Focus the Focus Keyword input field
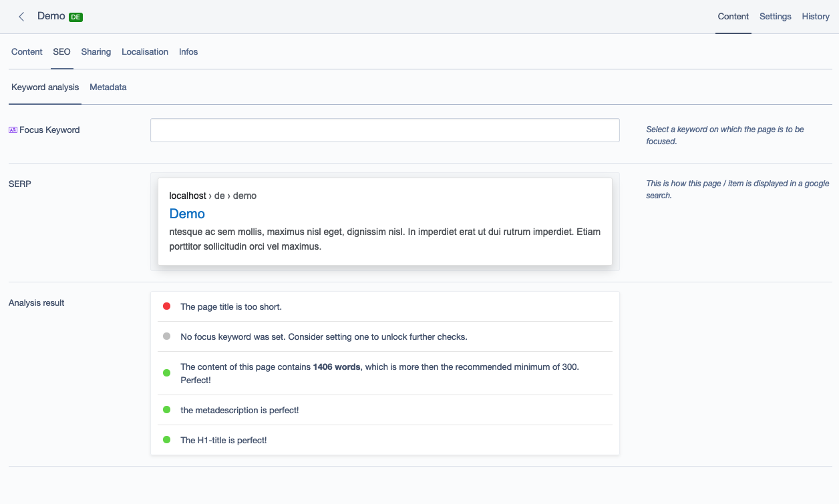Image resolution: width=839 pixels, height=504 pixels. [385, 130]
